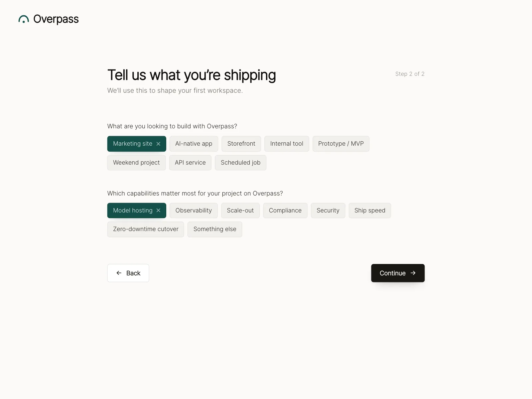
Task: Pick the Weekend project option
Action: click(136, 163)
